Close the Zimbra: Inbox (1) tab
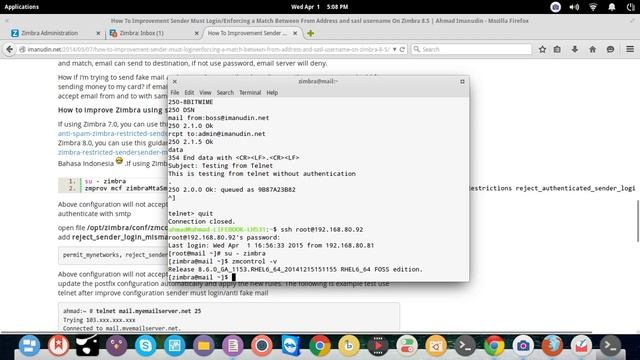Screen dimensions: 640x360 click(x=196, y=33)
